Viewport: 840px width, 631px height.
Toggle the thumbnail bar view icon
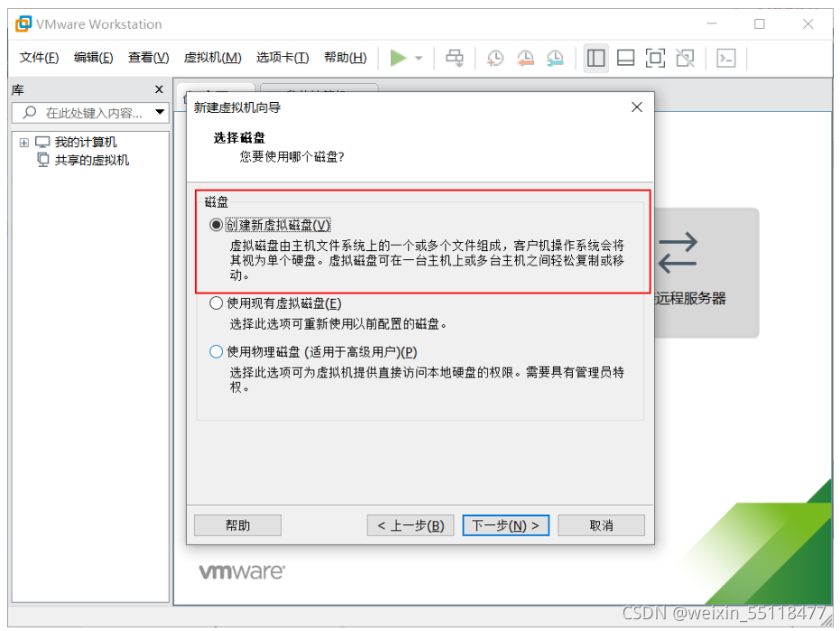[626, 58]
